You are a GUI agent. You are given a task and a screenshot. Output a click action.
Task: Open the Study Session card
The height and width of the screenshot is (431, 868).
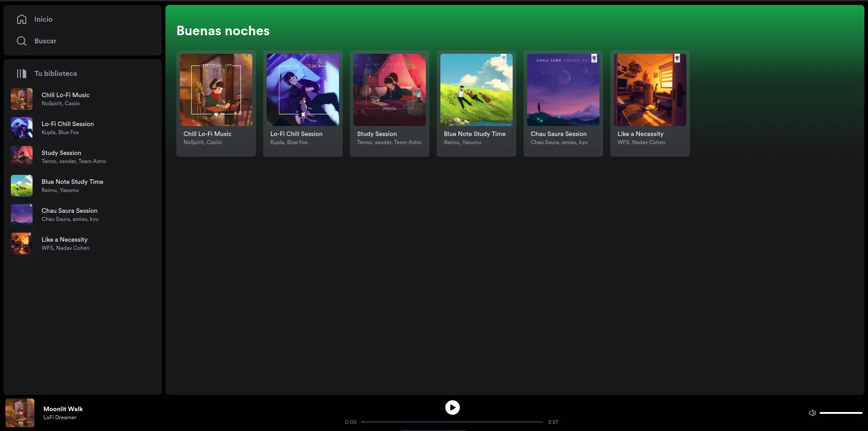[x=389, y=103]
